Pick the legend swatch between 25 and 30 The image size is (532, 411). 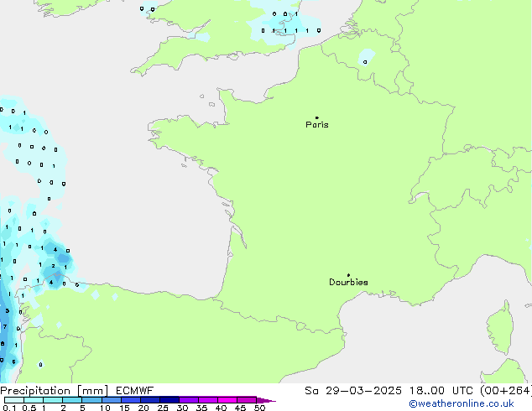(169, 400)
